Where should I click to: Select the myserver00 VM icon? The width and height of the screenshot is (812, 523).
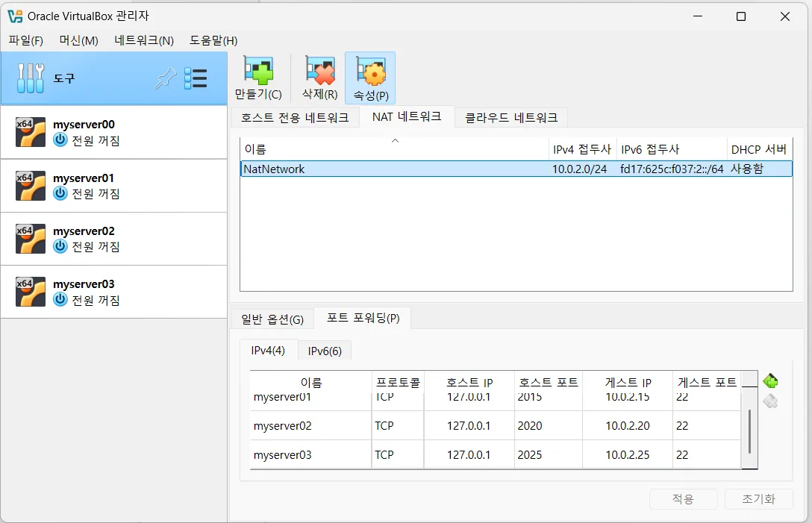click(x=31, y=133)
